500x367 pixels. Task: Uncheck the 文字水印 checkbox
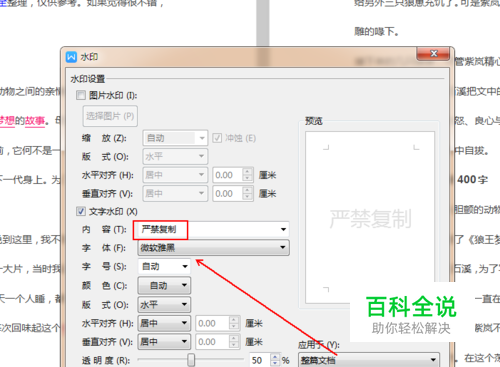point(81,211)
